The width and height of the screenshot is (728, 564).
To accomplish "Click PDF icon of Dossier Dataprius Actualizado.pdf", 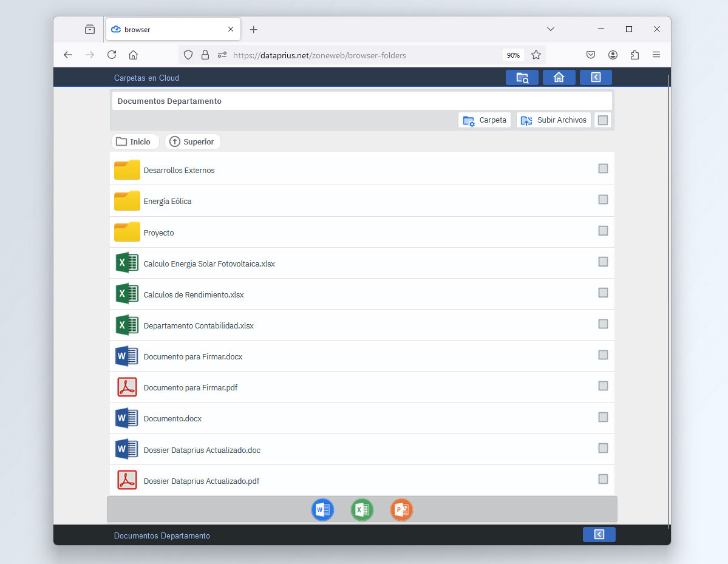I will 127,480.
